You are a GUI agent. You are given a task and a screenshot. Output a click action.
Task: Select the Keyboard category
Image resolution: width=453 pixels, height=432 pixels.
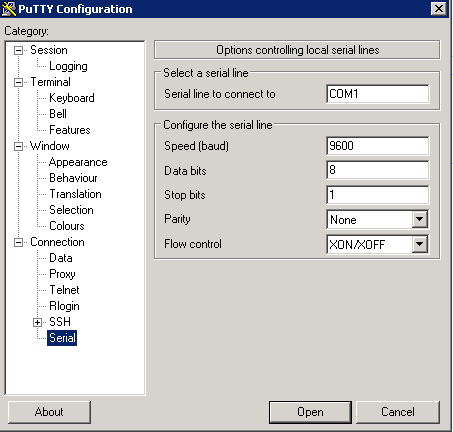click(x=72, y=98)
